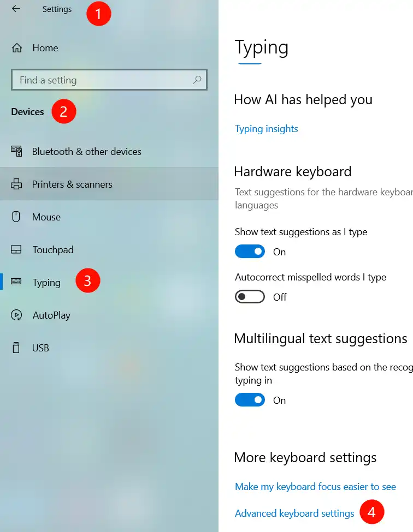Viewport: 413px width, 532px height.
Task: Click the Find a setting search field
Action: pos(104,80)
